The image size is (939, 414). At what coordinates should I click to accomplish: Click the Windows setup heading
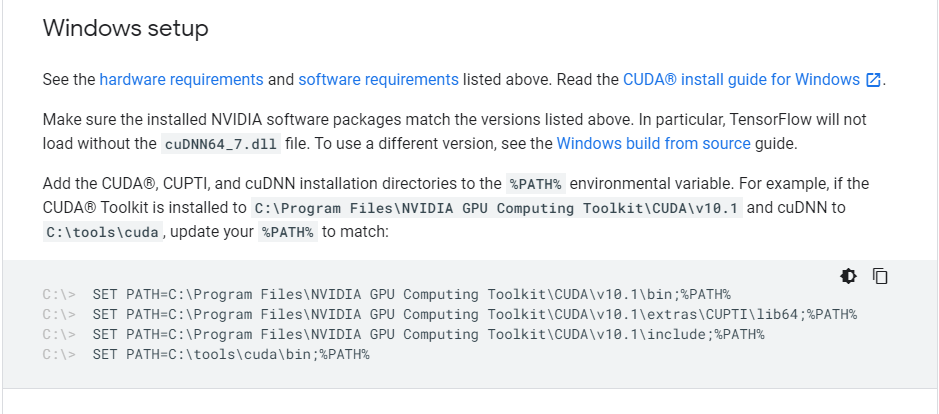[x=125, y=28]
